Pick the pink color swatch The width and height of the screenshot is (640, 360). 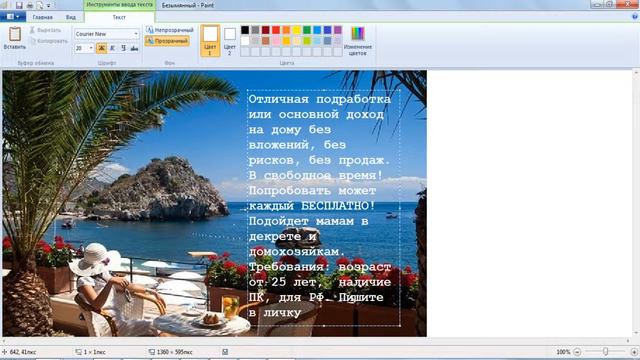click(x=276, y=41)
